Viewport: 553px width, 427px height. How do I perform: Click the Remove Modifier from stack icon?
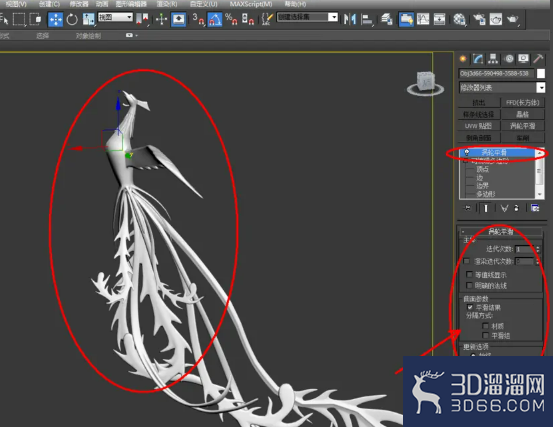[517, 208]
